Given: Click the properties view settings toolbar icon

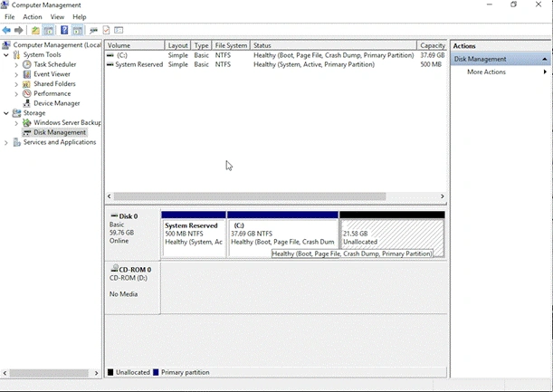Looking at the screenshot, I should click(119, 31).
